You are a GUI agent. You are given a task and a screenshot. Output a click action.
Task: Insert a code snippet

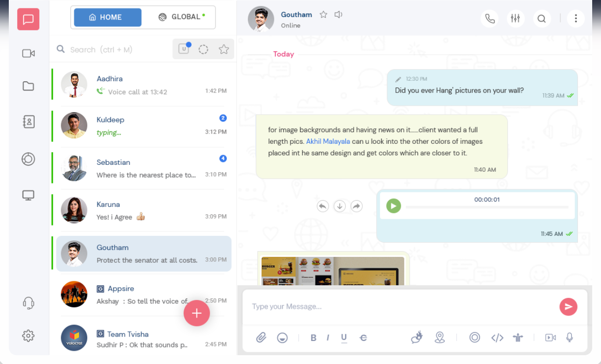click(x=497, y=338)
